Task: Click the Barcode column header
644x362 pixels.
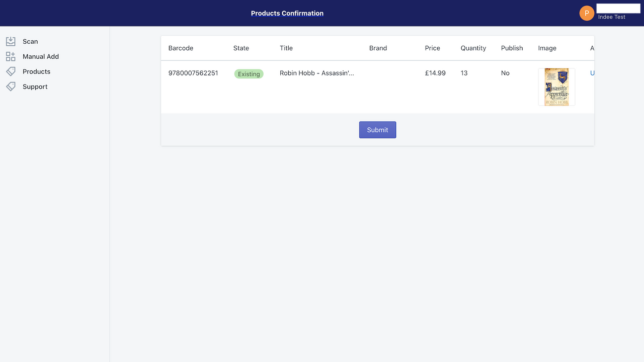Action: pos(181,48)
